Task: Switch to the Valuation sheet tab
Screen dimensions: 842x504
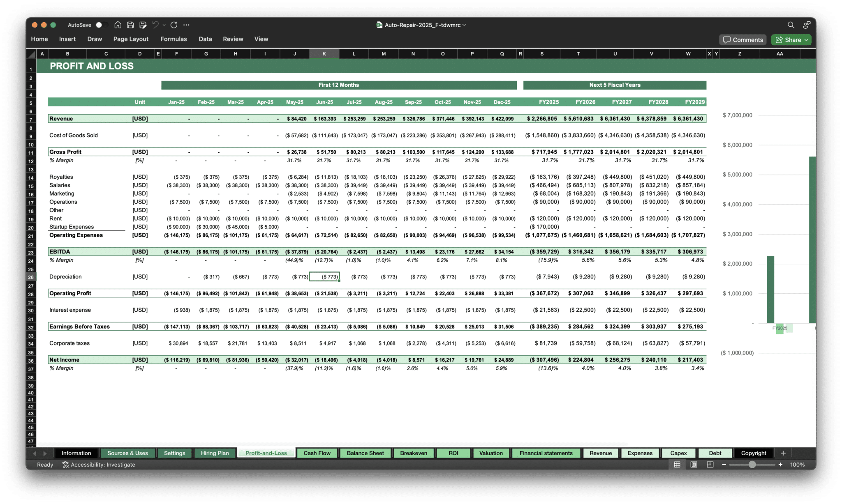Action: (x=491, y=453)
